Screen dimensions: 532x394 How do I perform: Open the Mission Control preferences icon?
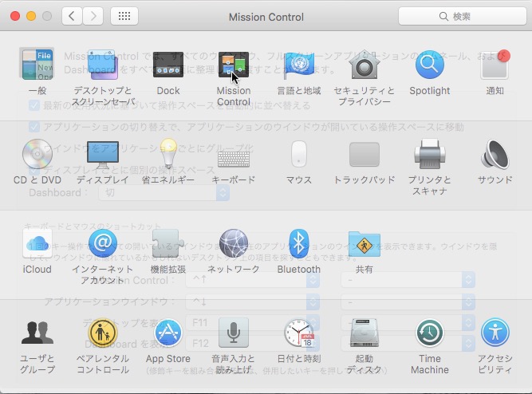pyautogui.click(x=234, y=65)
